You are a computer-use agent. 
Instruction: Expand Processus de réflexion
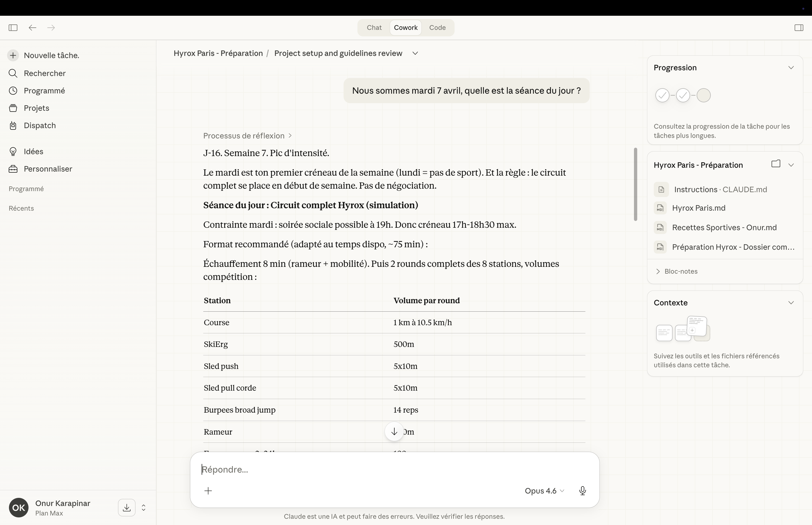point(248,136)
